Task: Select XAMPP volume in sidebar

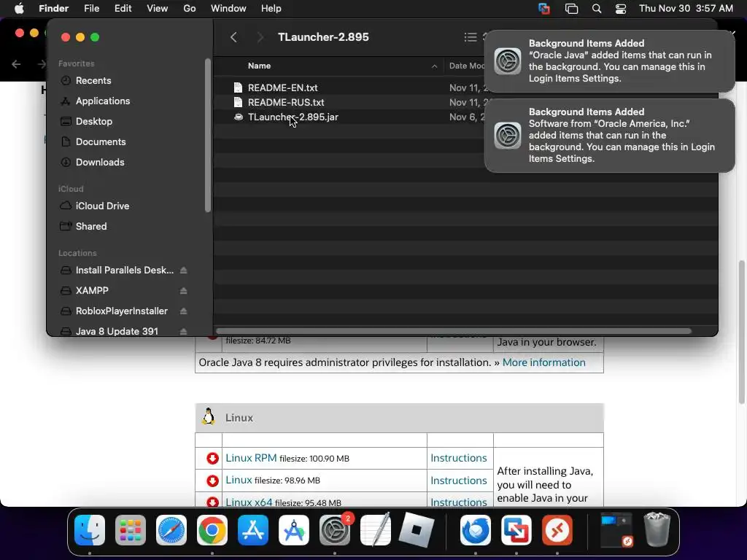Action: (x=92, y=291)
